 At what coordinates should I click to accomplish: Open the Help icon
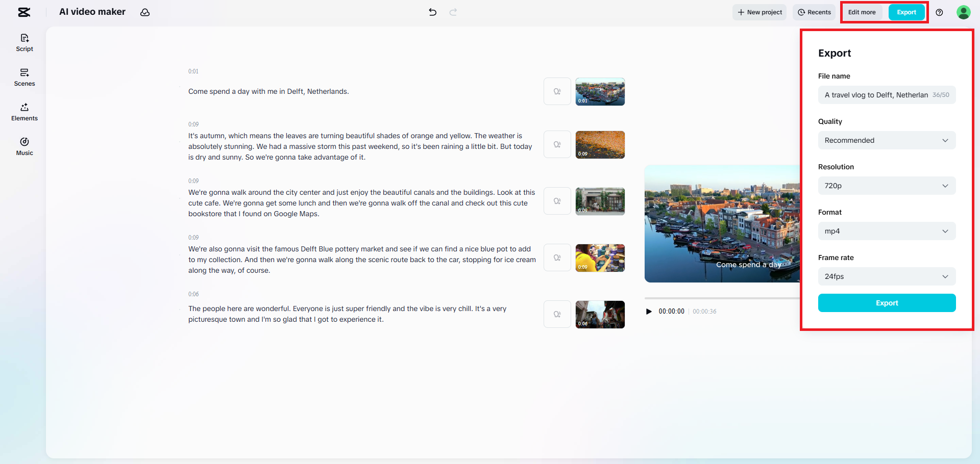pos(940,12)
